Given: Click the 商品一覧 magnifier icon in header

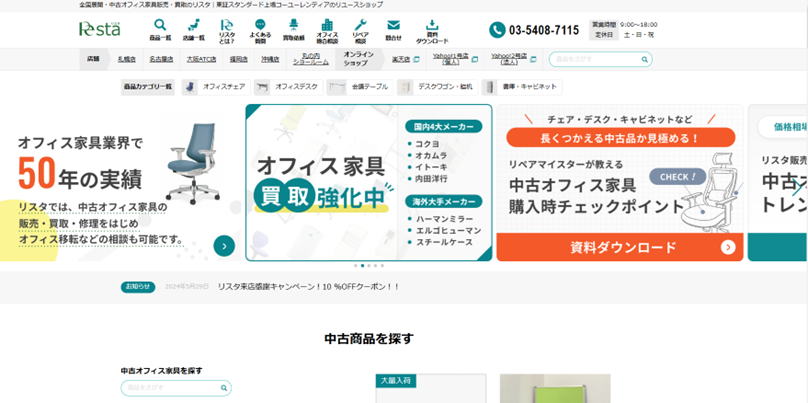Looking at the screenshot, I should click(160, 29).
